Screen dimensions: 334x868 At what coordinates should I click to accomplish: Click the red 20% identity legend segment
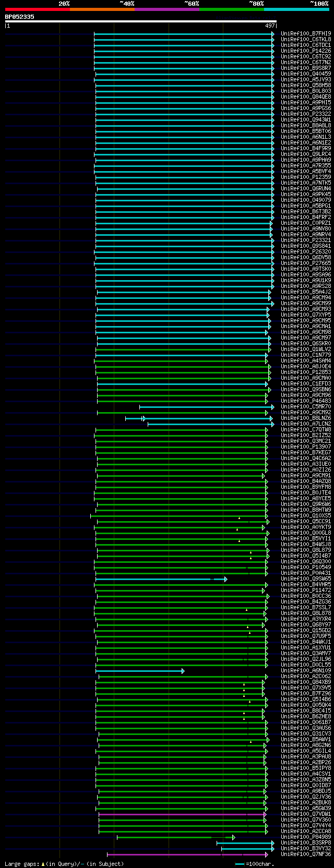[x=38, y=9]
